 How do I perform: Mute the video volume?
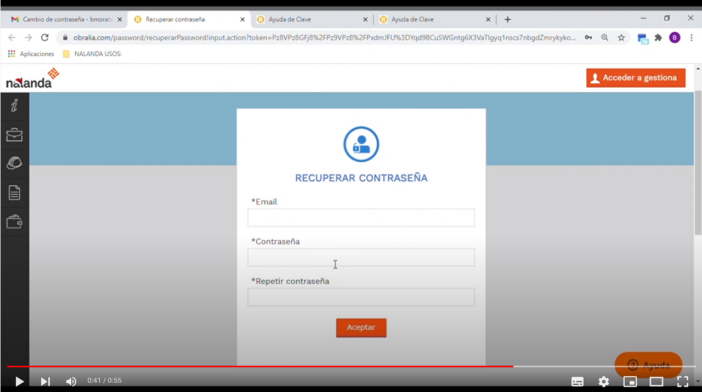tap(71, 381)
